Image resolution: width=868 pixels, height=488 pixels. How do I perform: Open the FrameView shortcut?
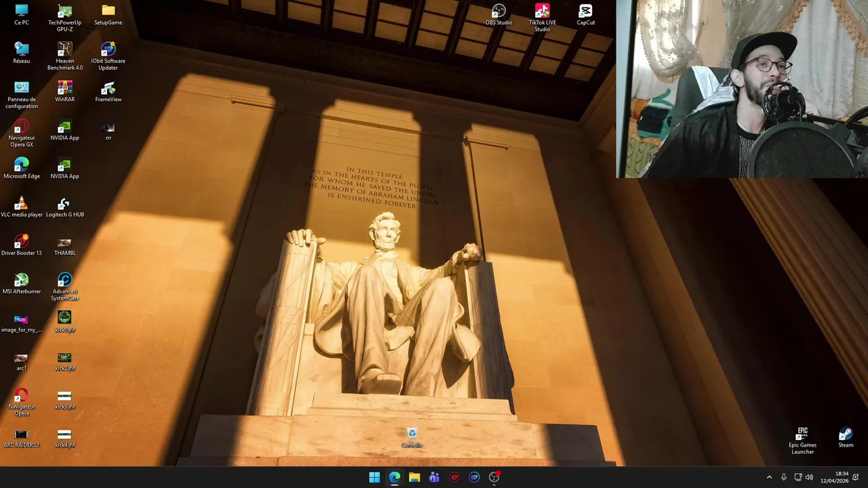108,92
